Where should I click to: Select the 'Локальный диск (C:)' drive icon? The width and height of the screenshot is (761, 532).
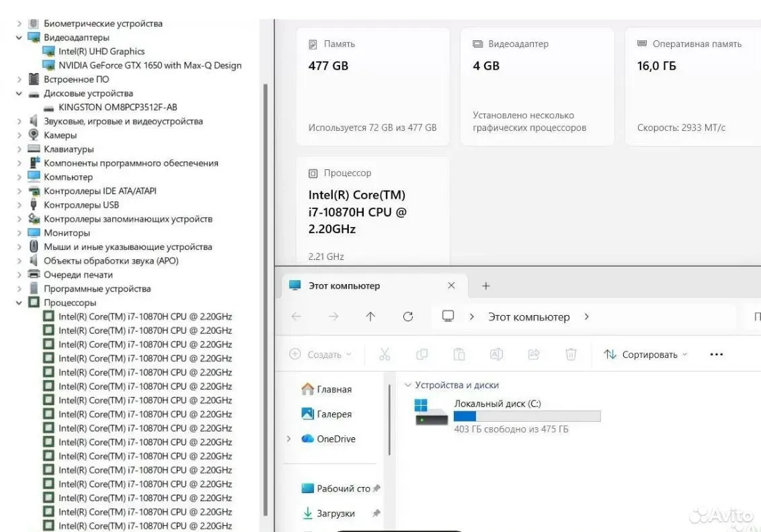click(431, 412)
